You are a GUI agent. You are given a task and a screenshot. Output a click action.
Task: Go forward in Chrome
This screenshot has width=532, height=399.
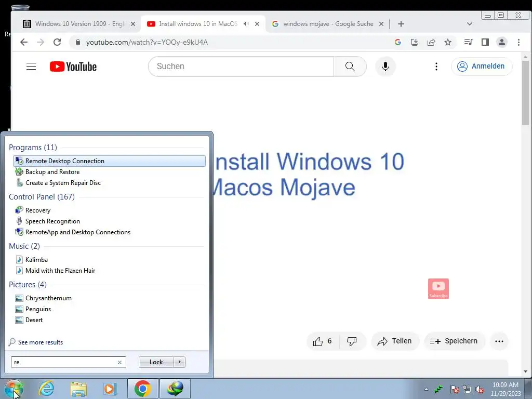point(41,42)
